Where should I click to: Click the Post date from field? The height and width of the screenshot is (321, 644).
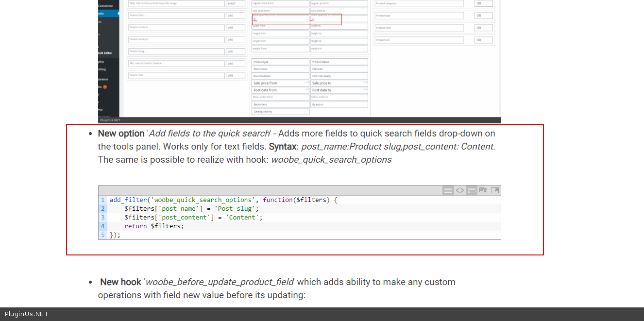click(x=280, y=90)
